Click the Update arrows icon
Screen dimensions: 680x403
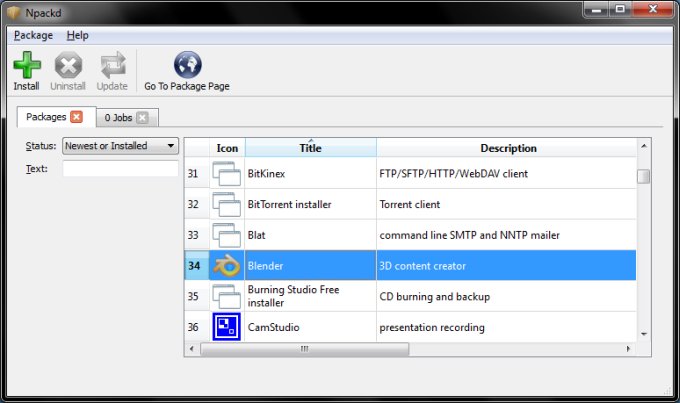pyautogui.click(x=112, y=66)
